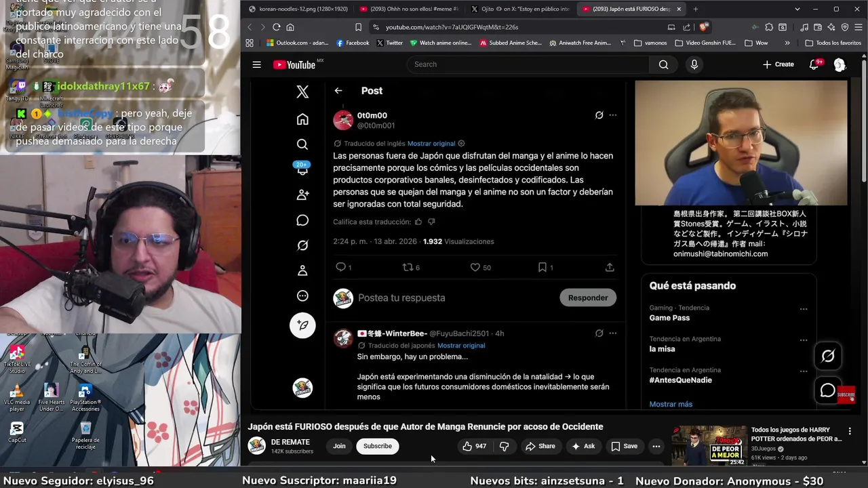Viewport: 868px width, 488px height.
Task: Toggle the post bookmark icon showing 1
Action: tap(542, 267)
